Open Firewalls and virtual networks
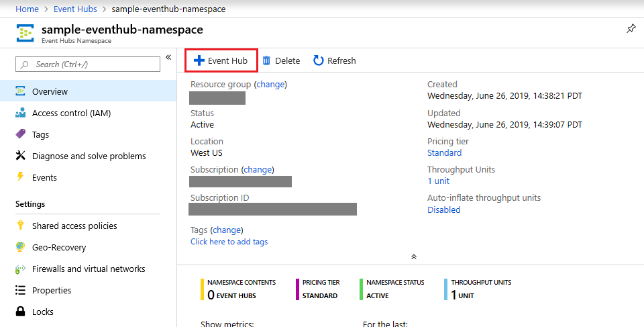The height and width of the screenshot is (327, 644). (89, 269)
